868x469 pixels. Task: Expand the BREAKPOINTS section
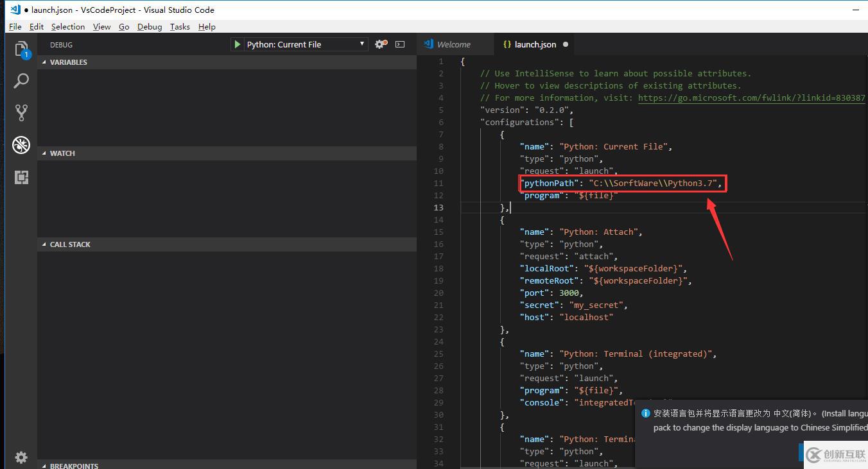pyautogui.click(x=227, y=466)
